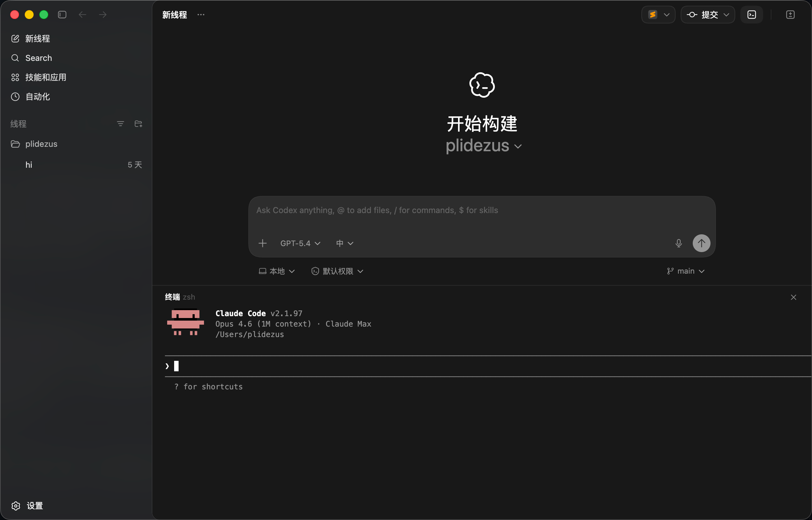Viewport: 812px width, 520px height.
Task: Start voice input with microphone icon
Action: pos(678,243)
